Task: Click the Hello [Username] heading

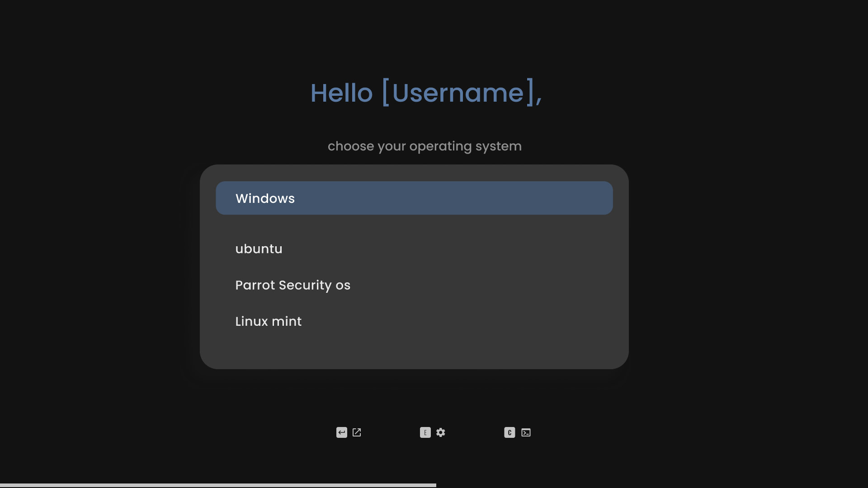Action: pos(426,93)
